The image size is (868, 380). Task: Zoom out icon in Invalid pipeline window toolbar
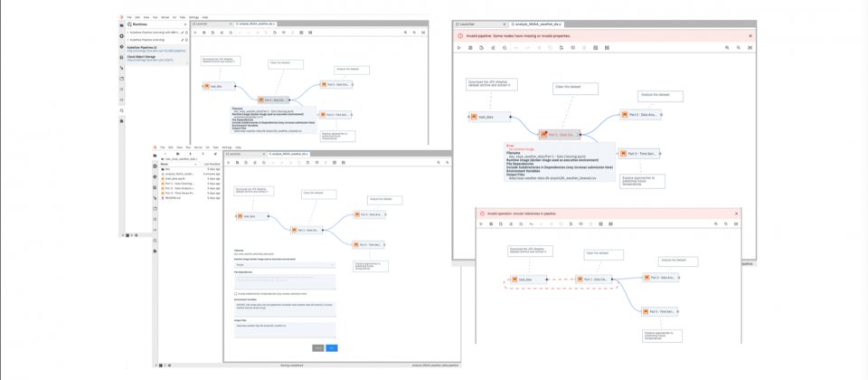coord(739,48)
